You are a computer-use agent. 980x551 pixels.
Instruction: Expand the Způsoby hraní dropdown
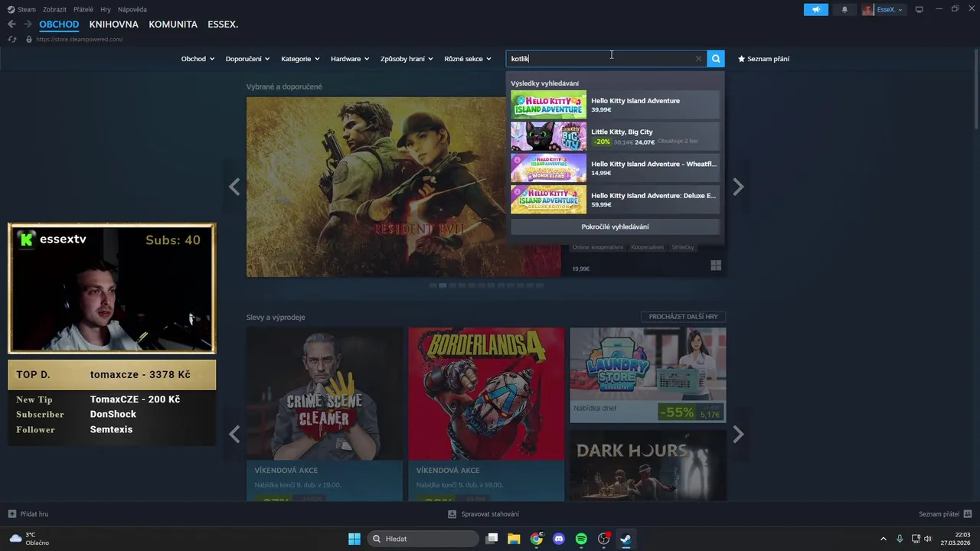click(407, 59)
